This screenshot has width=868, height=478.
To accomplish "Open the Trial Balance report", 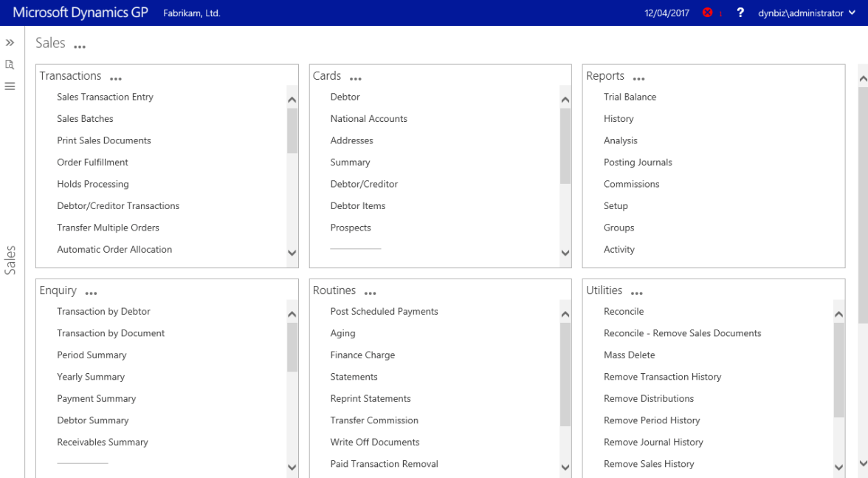I will coord(630,97).
